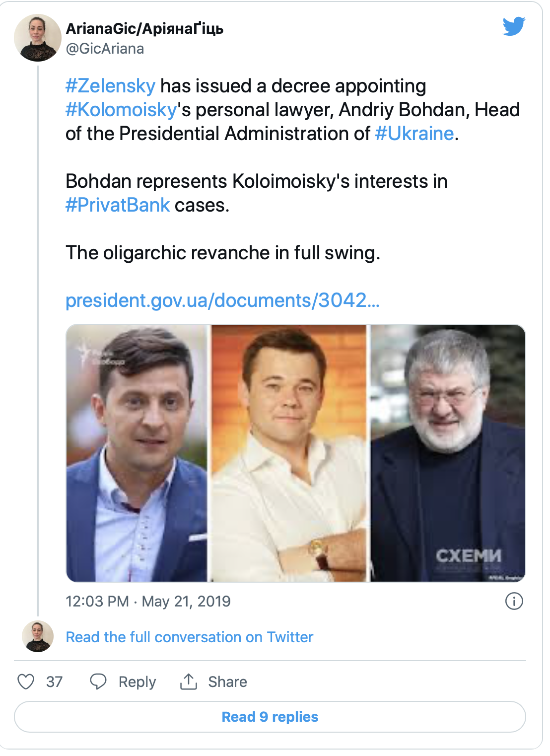Screen dimensions: 550x756
Task: Open the #Kolomoisky hashtag
Action: (x=121, y=110)
